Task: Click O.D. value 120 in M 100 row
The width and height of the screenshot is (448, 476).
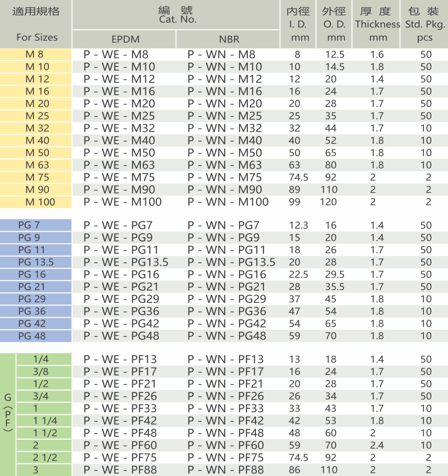Action: coord(329,202)
